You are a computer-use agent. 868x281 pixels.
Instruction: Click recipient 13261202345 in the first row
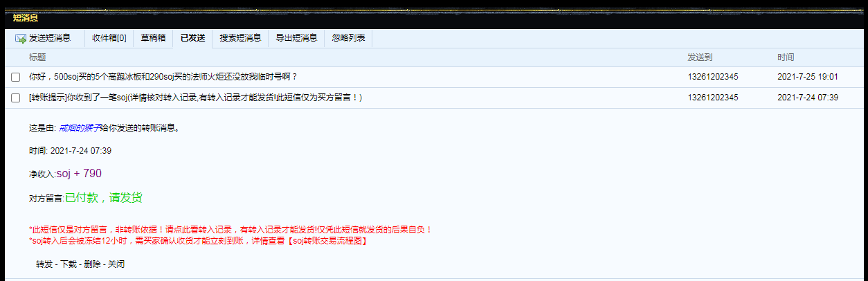point(712,77)
